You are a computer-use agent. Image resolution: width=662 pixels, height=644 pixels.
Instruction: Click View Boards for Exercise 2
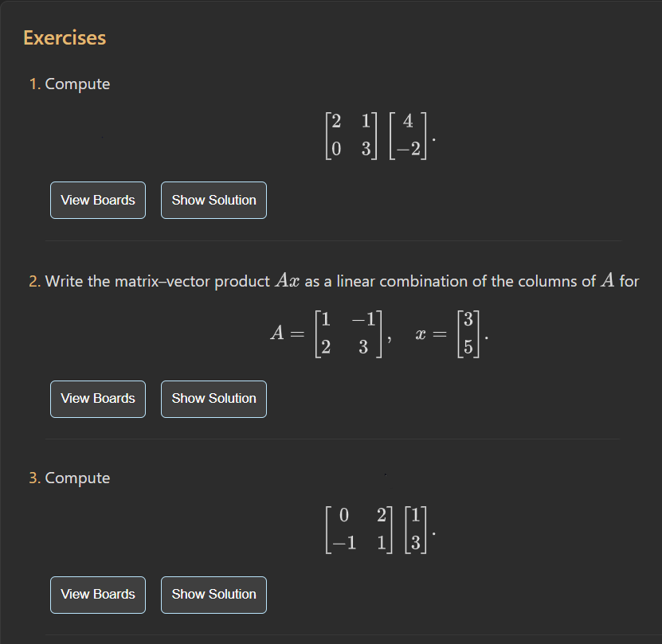point(97,399)
